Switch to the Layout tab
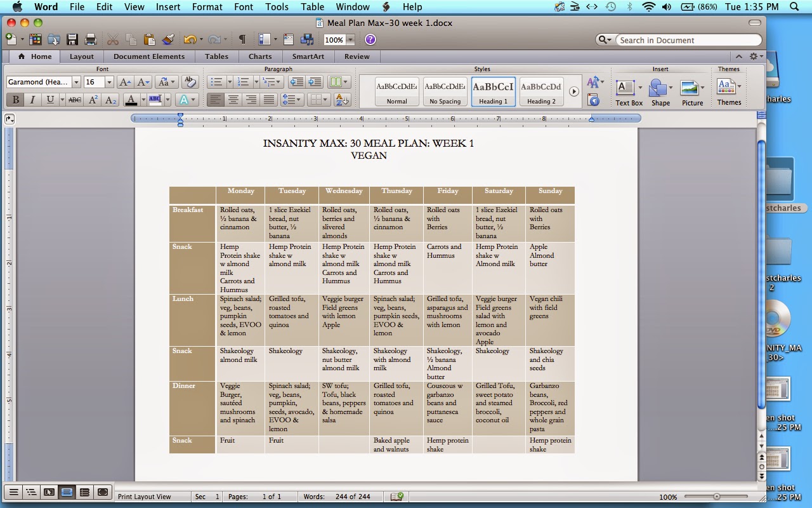The image size is (812, 508). (82, 57)
